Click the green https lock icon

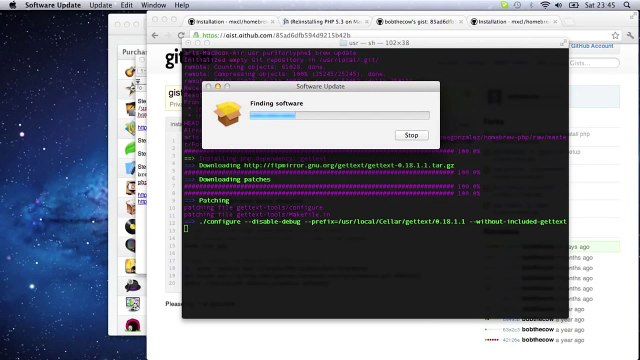tap(196, 35)
